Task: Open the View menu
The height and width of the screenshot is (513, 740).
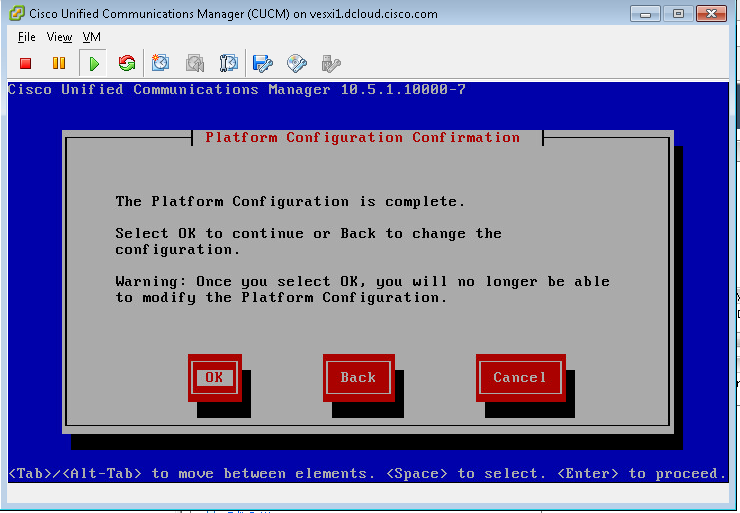Action: pyautogui.click(x=59, y=37)
